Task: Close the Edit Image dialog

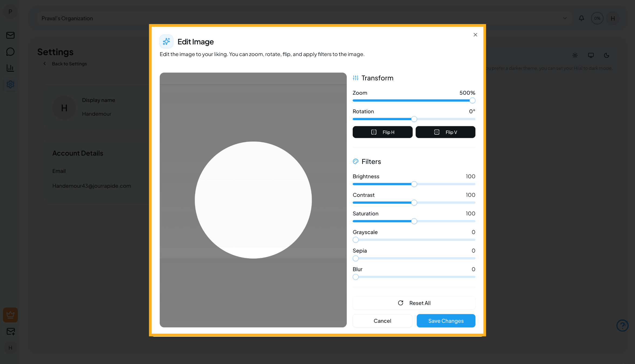Action: click(x=475, y=35)
